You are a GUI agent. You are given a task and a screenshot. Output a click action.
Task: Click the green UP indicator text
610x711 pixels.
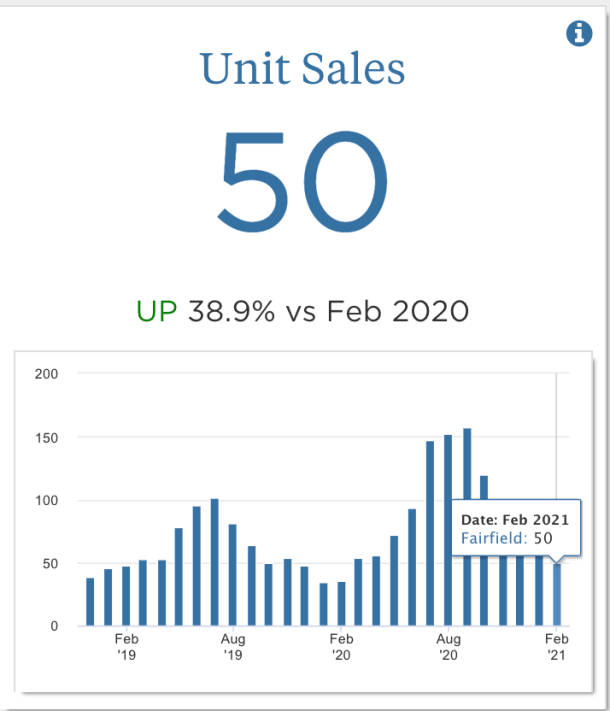[156, 311]
